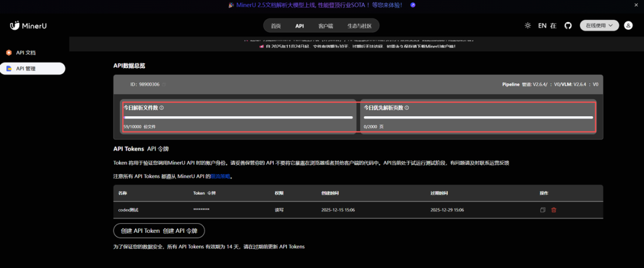Click expiry time 2025-12-29 15:06

[447, 210]
